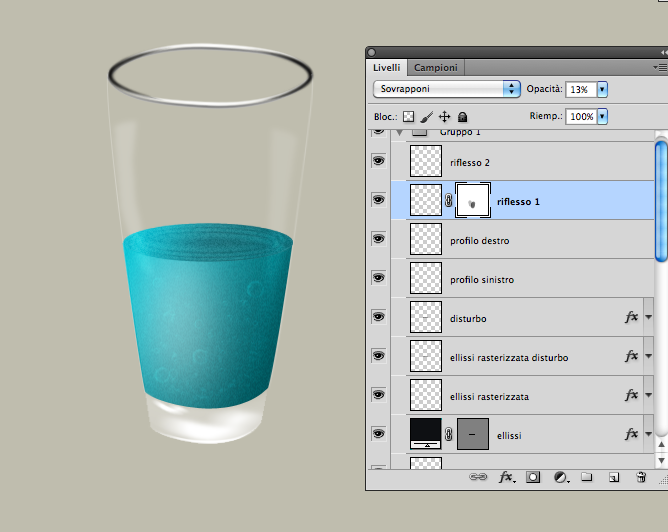Image resolution: width=668 pixels, height=532 pixels.
Task: Collapse the panel with double-arrow icon
Action: pos(664,52)
